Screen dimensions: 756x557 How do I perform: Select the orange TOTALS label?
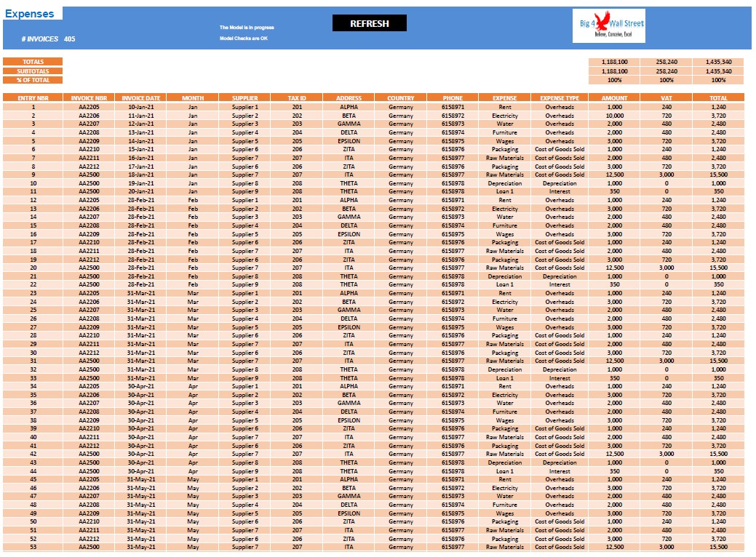(x=33, y=62)
